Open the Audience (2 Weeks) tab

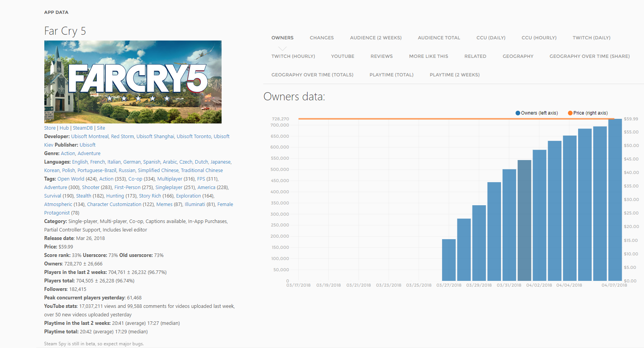pyautogui.click(x=376, y=38)
